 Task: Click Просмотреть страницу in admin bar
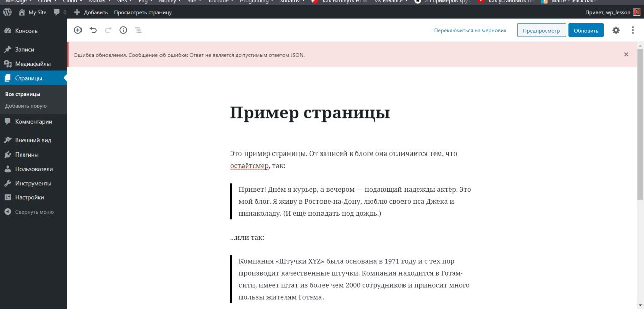click(142, 12)
